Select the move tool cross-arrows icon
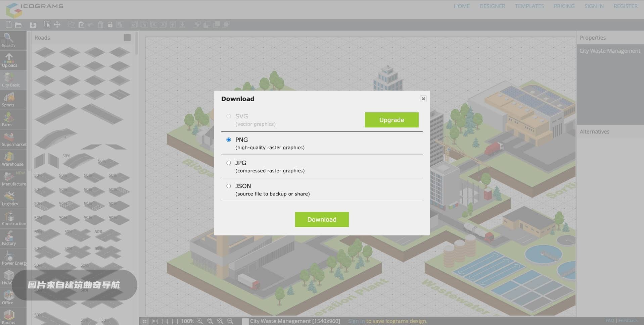The image size is (644, 325). pyautogui.click(x=57, y=24)
